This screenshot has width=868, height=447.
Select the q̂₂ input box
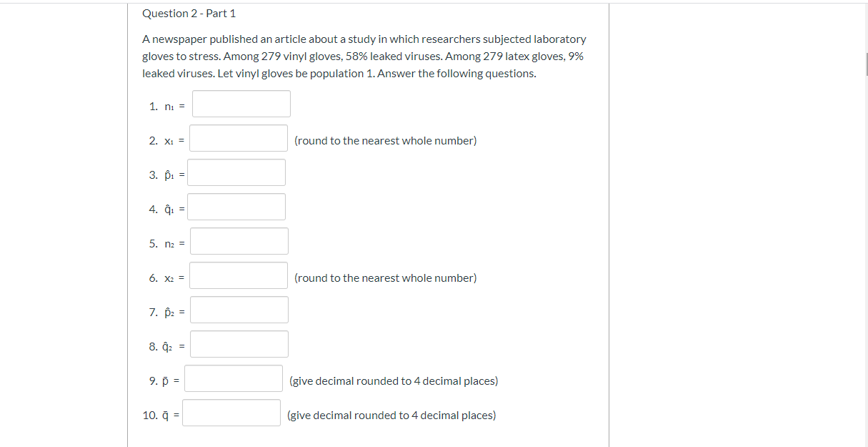pyautogui.click(x=239, y=343)
